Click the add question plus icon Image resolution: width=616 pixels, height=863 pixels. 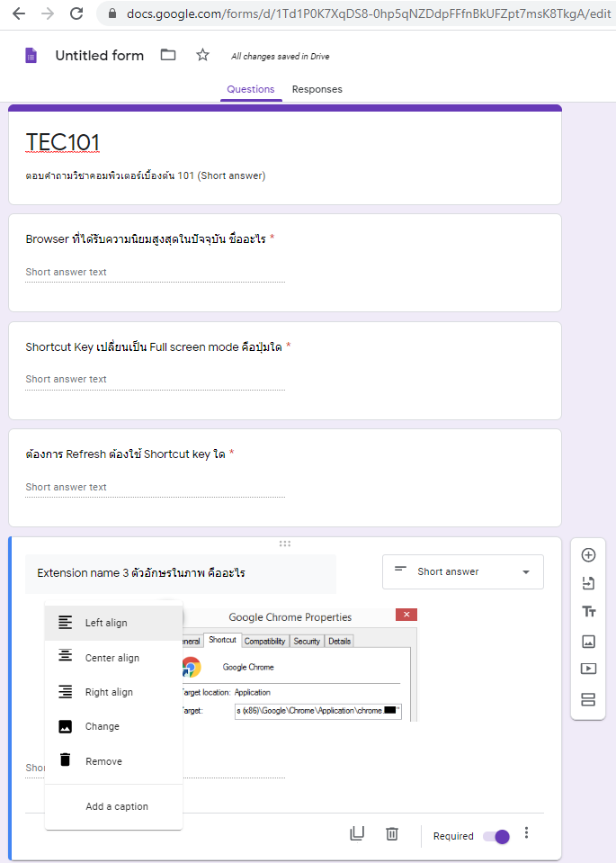(588, 555)
